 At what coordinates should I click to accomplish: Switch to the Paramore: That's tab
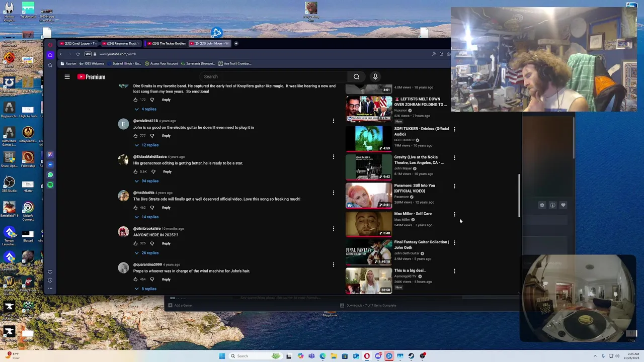tap(121, 43)
